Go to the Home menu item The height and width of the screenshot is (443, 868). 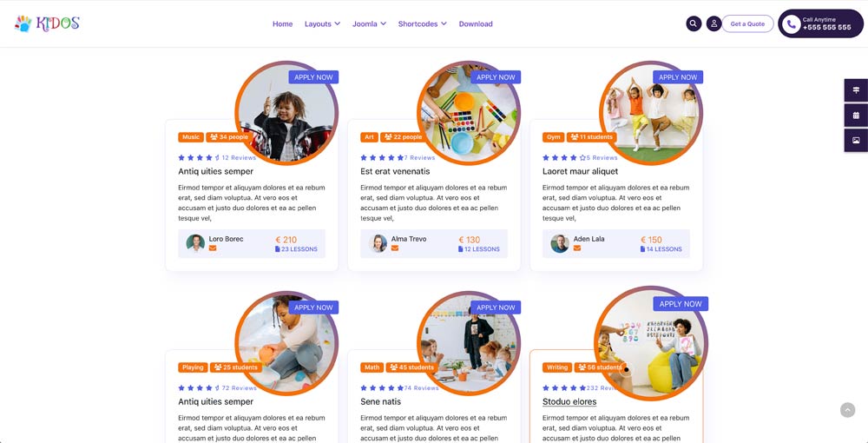[x=282, y=23]
